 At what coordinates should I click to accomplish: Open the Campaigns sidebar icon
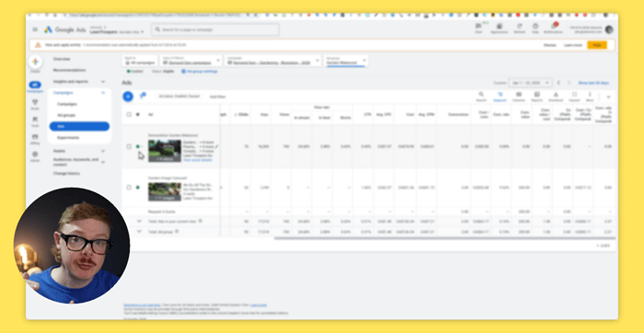35,85
